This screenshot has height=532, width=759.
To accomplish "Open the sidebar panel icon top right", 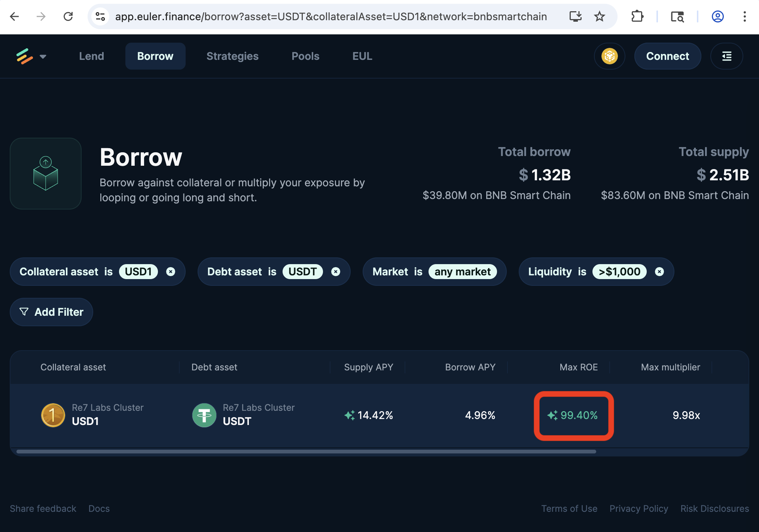I will pos(726,56).
